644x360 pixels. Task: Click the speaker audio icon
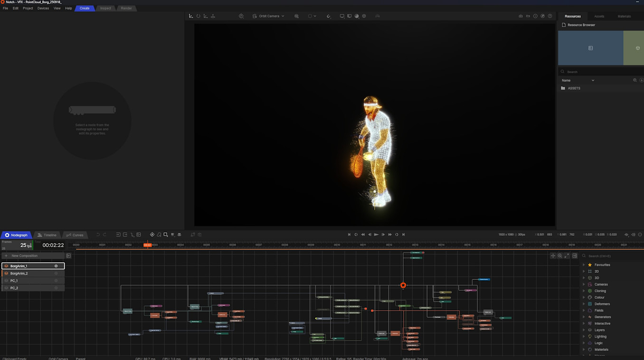[x=633, y=235]
